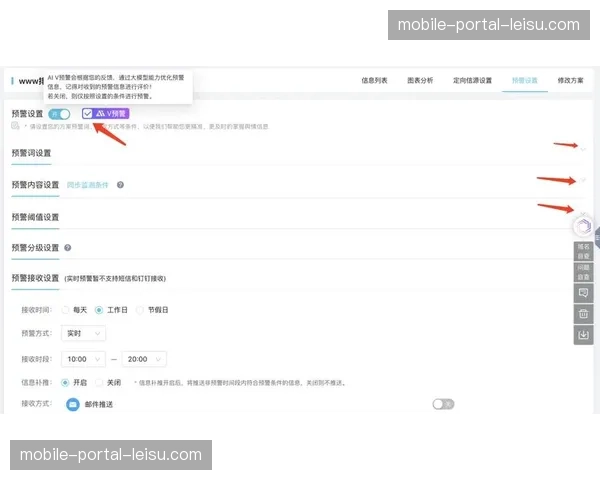Expand the 预警内容设置 section chevron
The image size is (600, 480).
(583, 180)
